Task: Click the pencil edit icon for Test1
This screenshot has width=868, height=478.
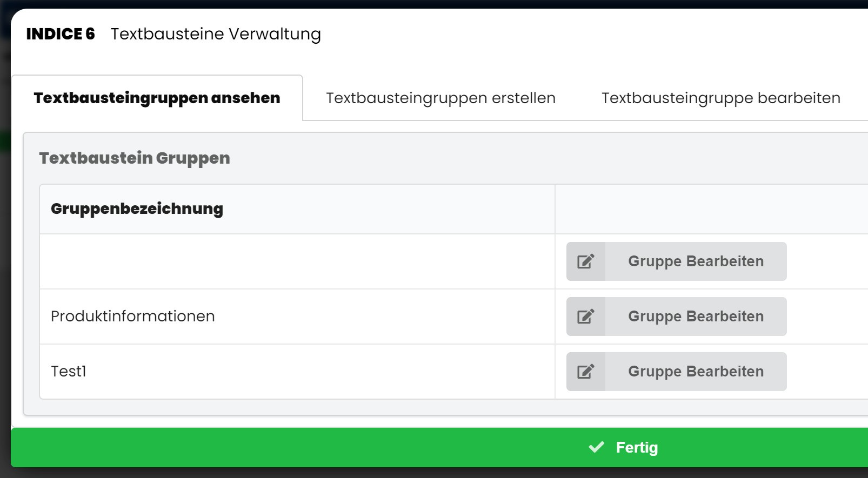Action: click(x=586, y=372)
